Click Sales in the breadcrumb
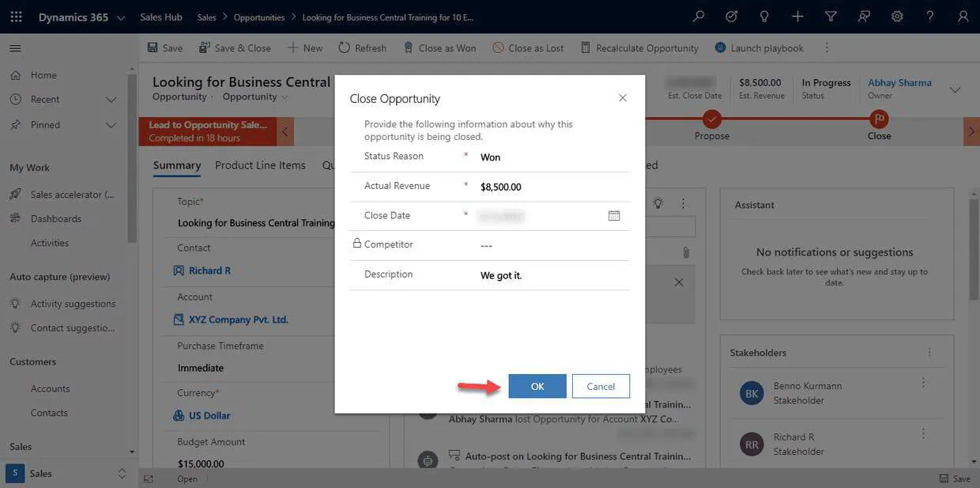This screenshot has height=488, width=980. coord(206,17)
